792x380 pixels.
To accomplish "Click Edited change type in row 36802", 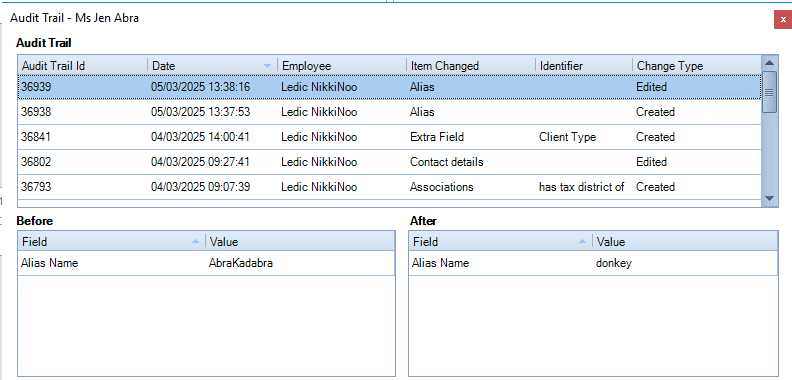I will [x=652, y=162].
